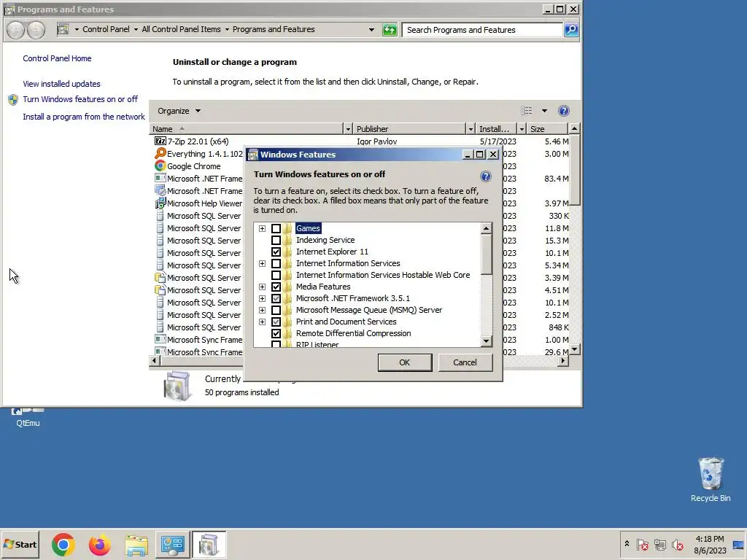
Task: Check Microsoft Message Queue (MSMQ) Server checkbox
Action: pyautogui.click(x=276, y=310)
